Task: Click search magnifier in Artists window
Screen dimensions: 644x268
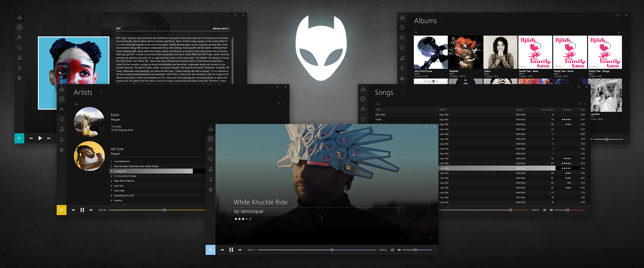Action: 76,104
